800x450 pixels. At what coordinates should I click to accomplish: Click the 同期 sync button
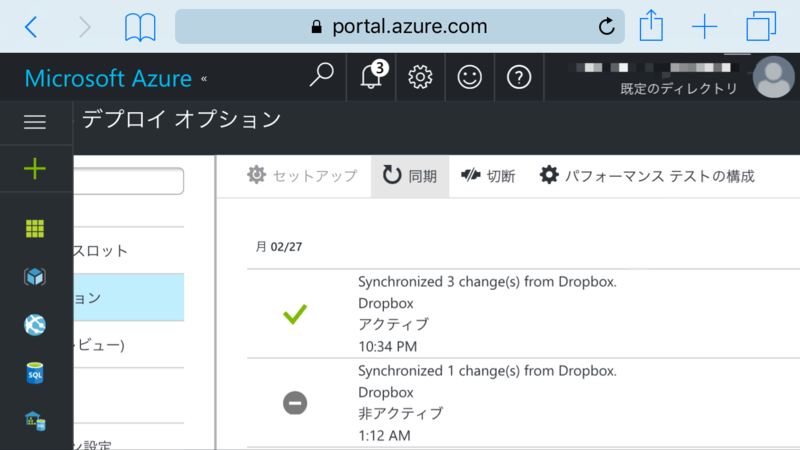coord(410,176)
